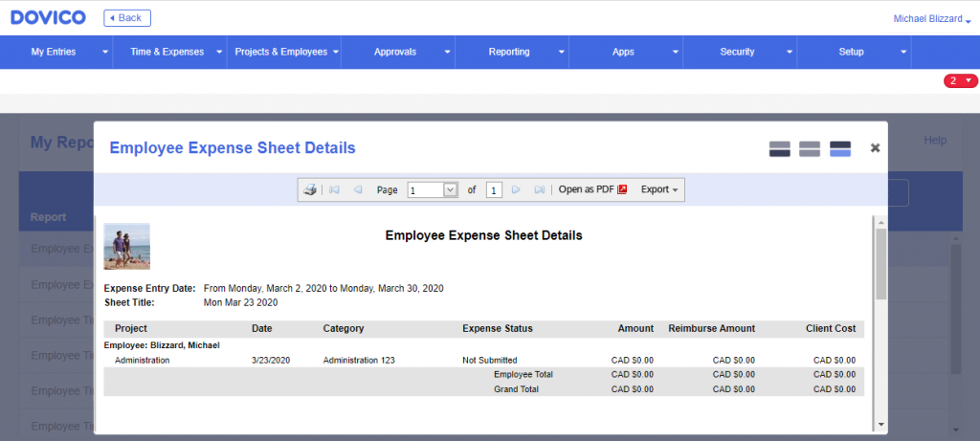The height and width of the screenshot is (441, 980).
Task: Expand Projects & Employees menu arrow
Action: click(x=335, y=53)
